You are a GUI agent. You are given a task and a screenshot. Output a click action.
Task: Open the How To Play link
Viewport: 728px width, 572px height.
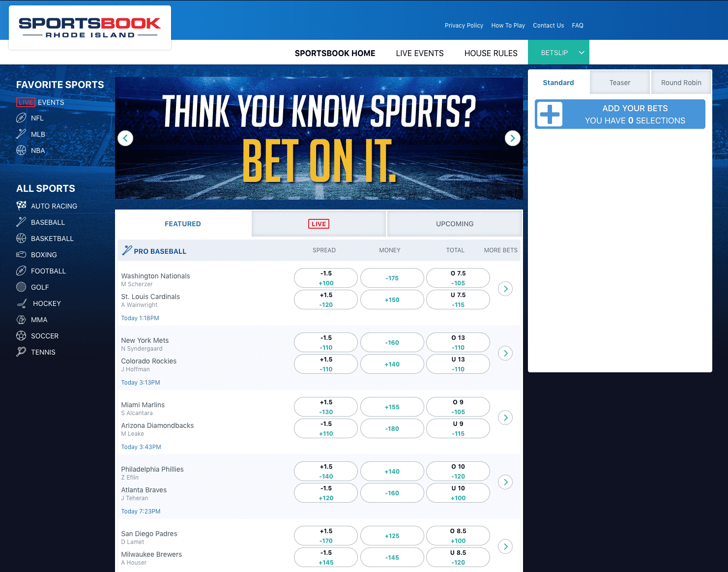pos(508,26)
